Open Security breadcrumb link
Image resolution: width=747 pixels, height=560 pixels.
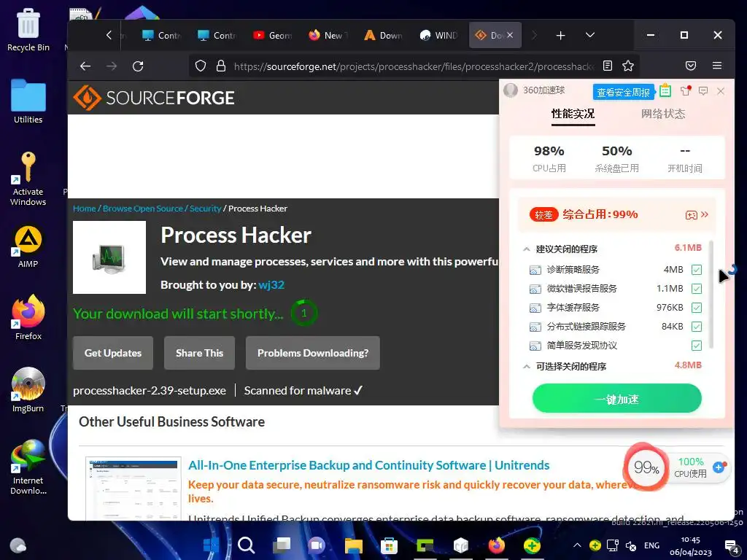tap(205, 209)
